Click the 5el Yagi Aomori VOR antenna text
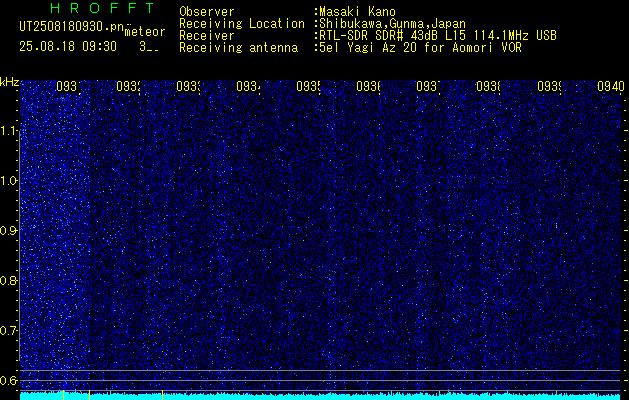This screenshot has height=400, width=629. (x=418, y=48)
